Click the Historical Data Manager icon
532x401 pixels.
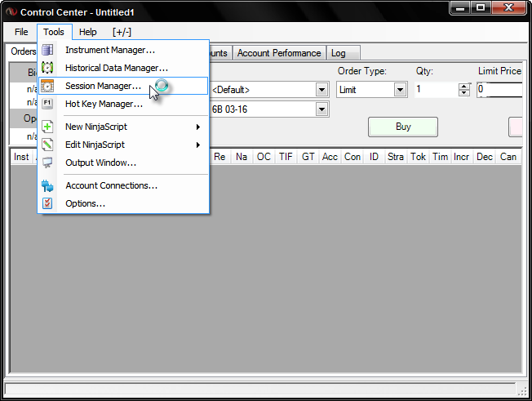point(47,68)
